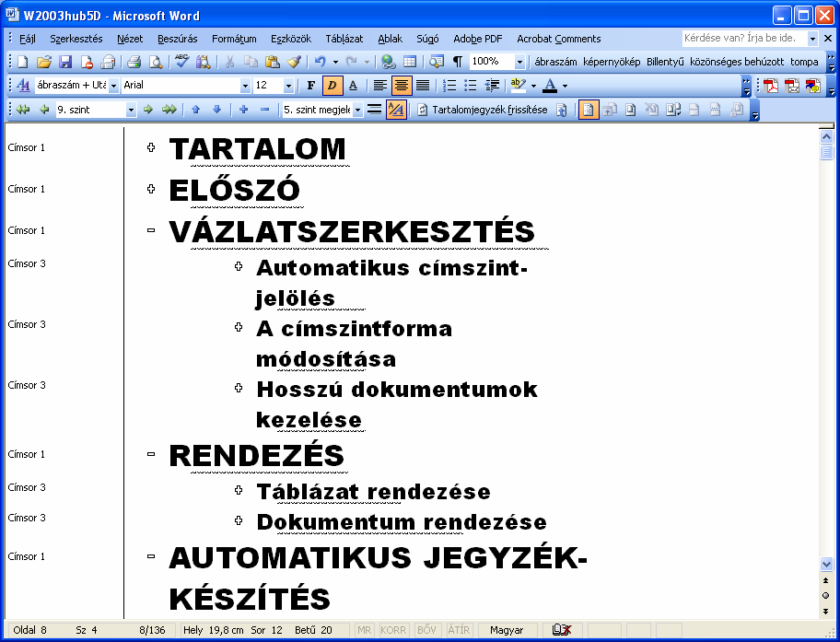This screenshot has width=840, height=642.
Task: Open the Nézet menu
Action: (130, 39)
